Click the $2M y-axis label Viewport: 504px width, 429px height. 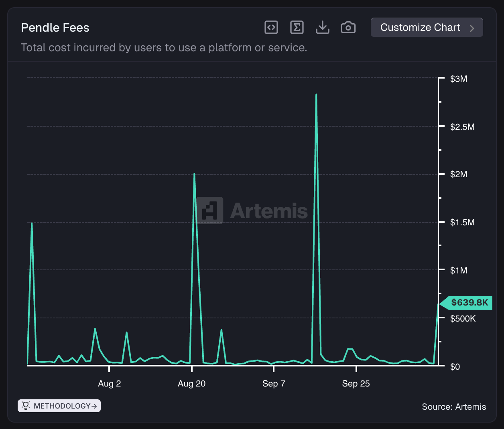(459, 174)
